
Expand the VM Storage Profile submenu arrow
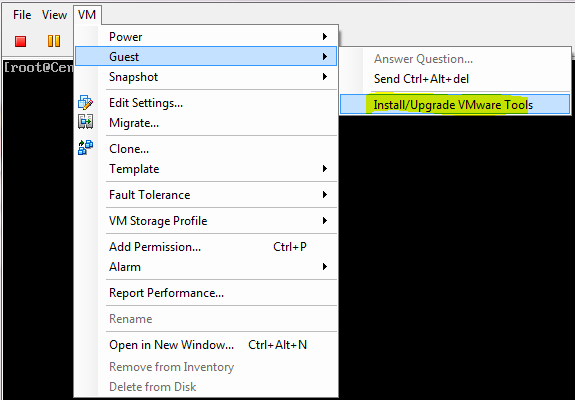coord(325,221)
